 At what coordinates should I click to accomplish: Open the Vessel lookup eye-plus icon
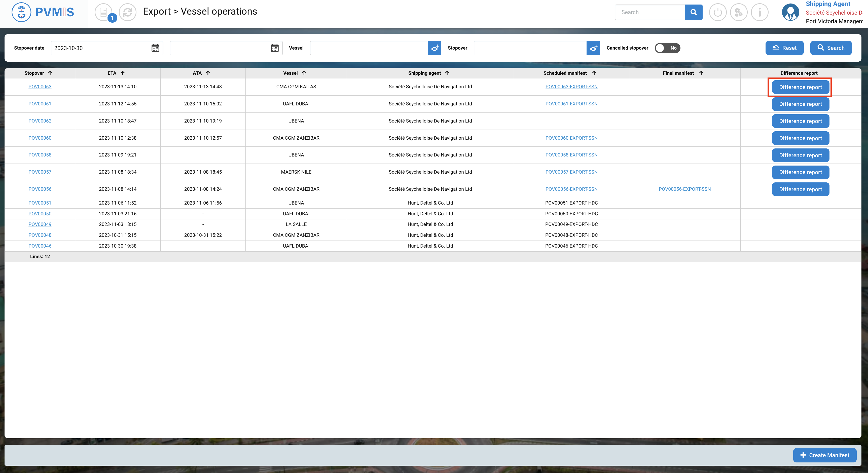coord(434,48)
